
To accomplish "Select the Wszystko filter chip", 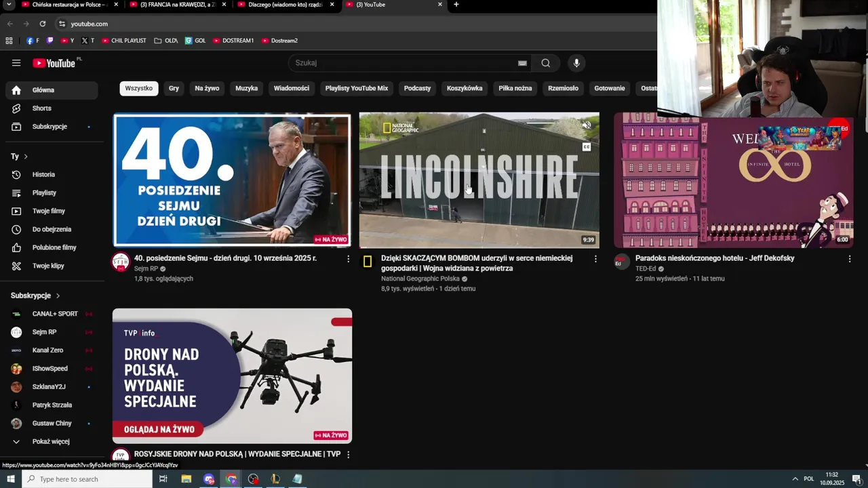I will coord(139,88).
